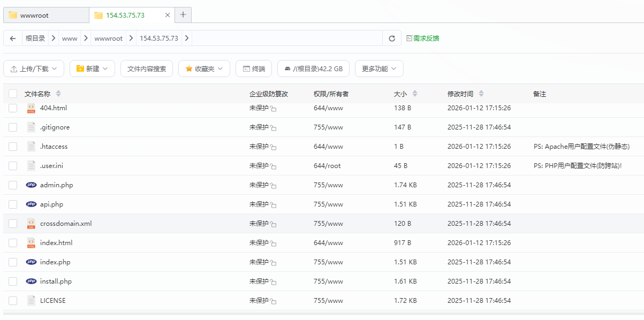
Task: Close the 154.53.75.73 tab
Action: pos(168,15)
